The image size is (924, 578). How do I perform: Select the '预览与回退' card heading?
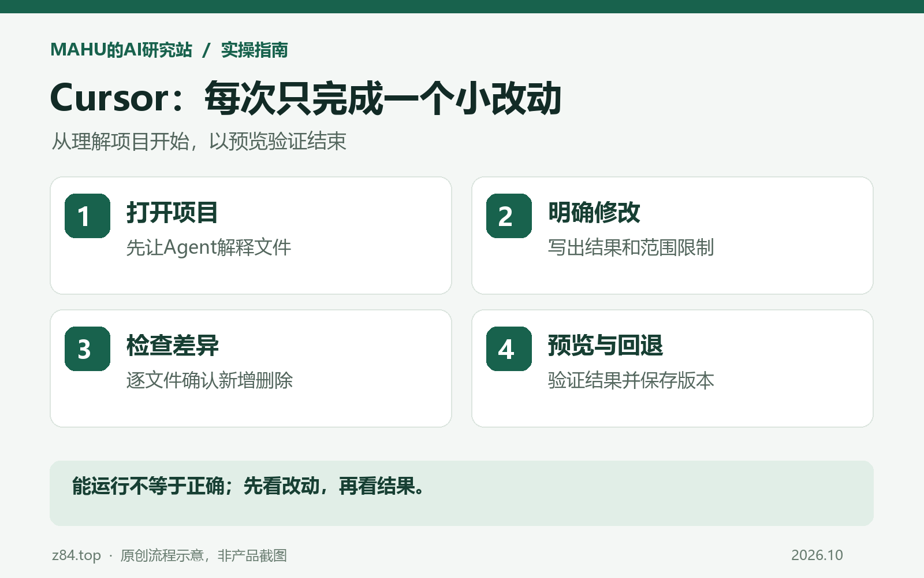coord(605,345)
